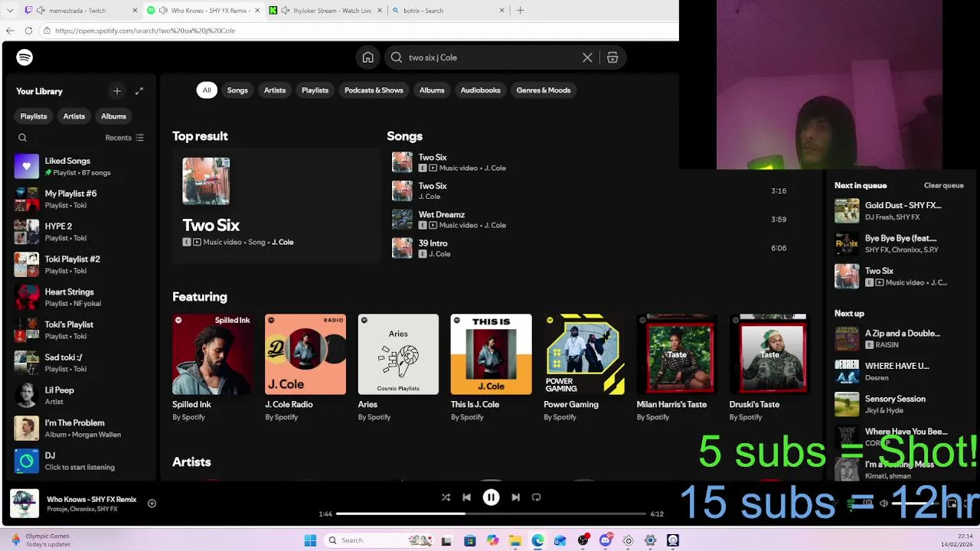Open a new browser tab with plus
The image size is (980, 551).
(521, 11)
